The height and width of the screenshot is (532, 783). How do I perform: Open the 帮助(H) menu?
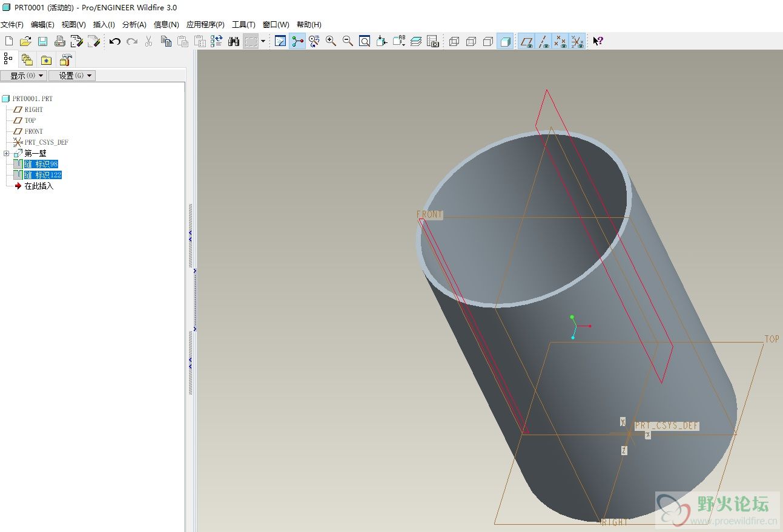309,25
